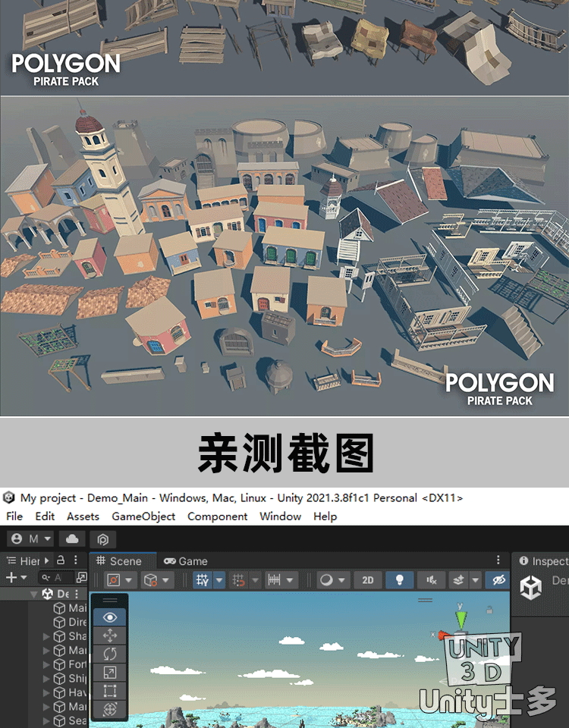Select the Dire light object in Hierarchy
569x728 pixels.
pyautogui.click(x=71, y=622)
